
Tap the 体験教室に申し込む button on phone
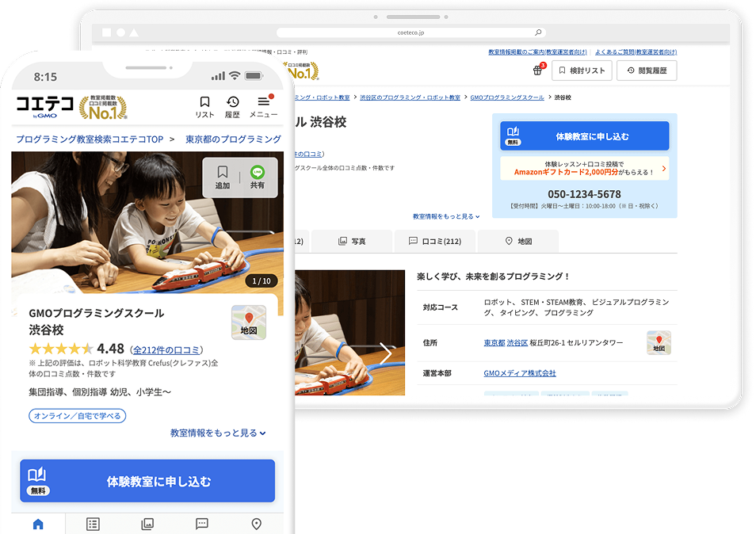tap(147, 481)
